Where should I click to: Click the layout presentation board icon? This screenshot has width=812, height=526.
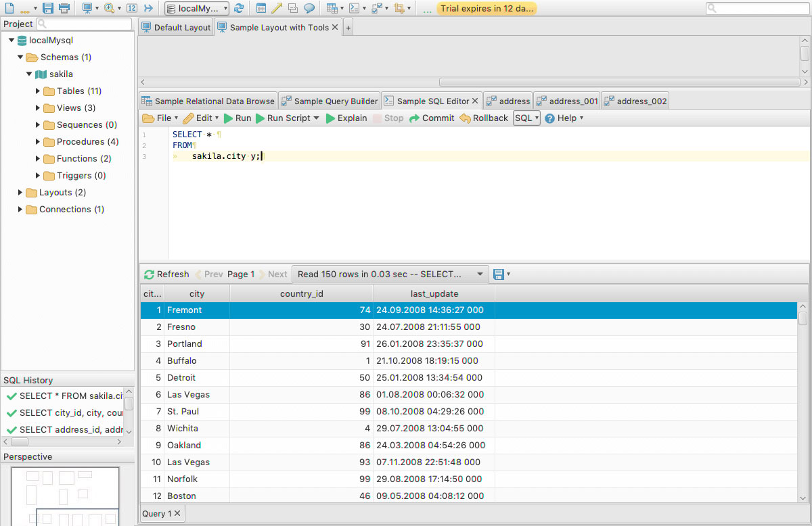point(87,8)
